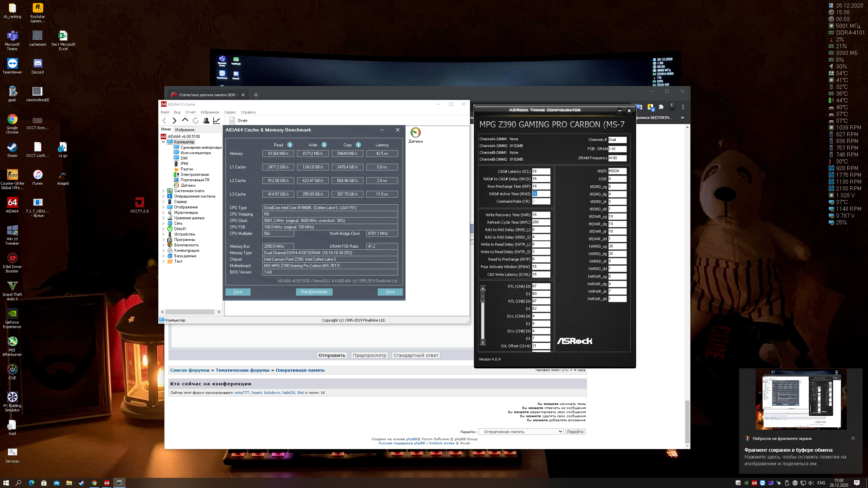Image resolution: width=868 pixels, height=488 pixels.
Task: Click the AIDA64 tree horizontal scrollbar
Action: click(190, 312)
